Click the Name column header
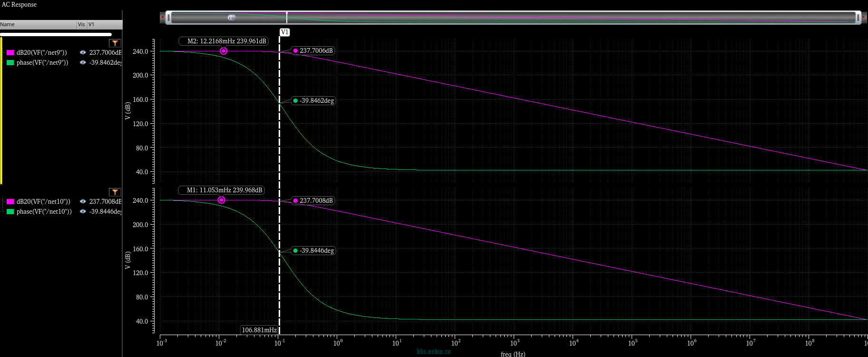This screenshot has height=357, width=868. pyautogui.click(x=38, y=24)
